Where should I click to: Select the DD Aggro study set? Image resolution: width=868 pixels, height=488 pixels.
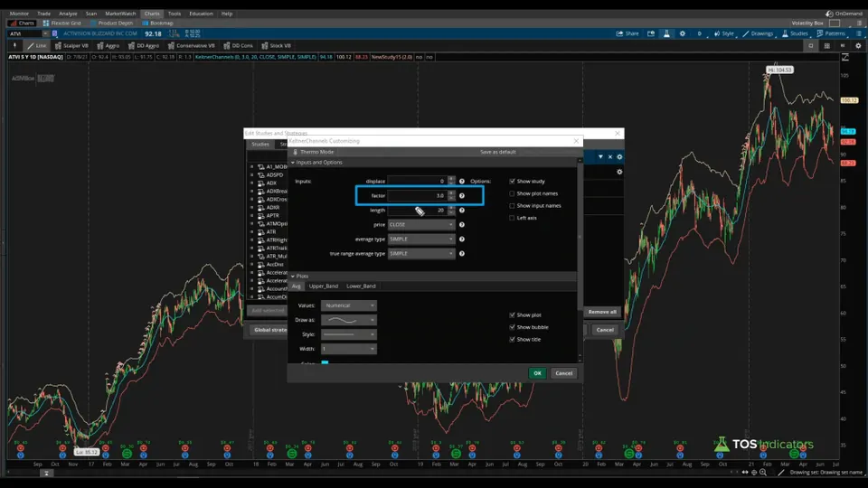coord(144,46)
